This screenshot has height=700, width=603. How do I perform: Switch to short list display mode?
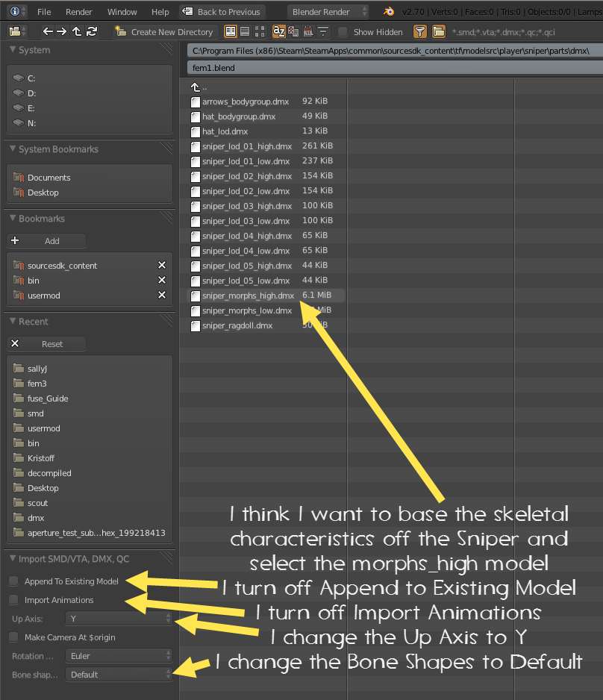click(x=231, y=31)
